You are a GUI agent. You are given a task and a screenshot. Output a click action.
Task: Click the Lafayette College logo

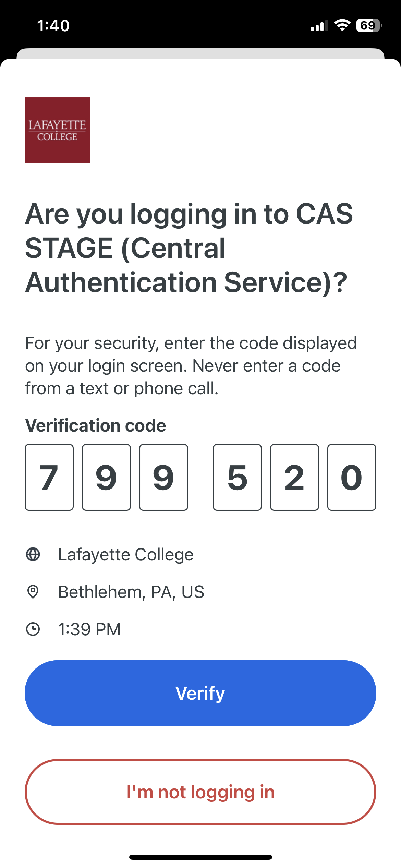coord(58,130)
